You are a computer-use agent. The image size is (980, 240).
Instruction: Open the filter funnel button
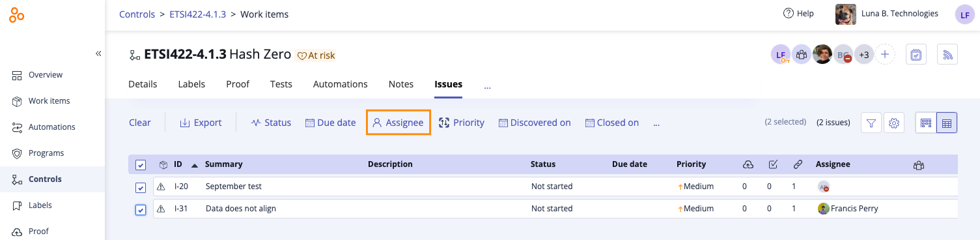[x=871, y=123]
